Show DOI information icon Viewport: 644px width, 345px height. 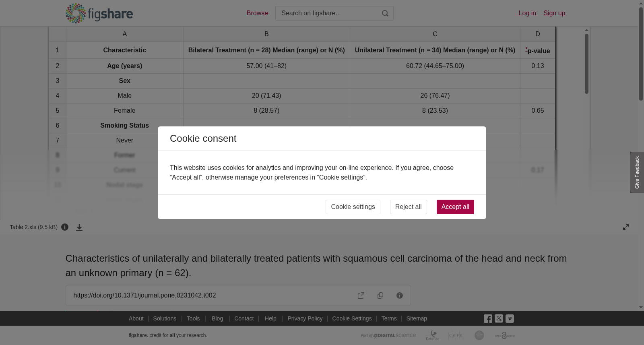400,295
